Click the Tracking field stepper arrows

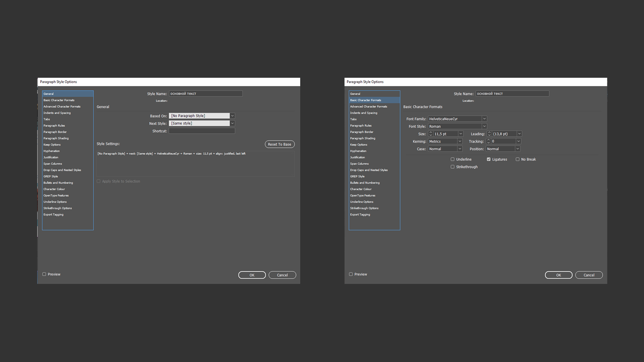pyautogui.click(x=488, y=141)
